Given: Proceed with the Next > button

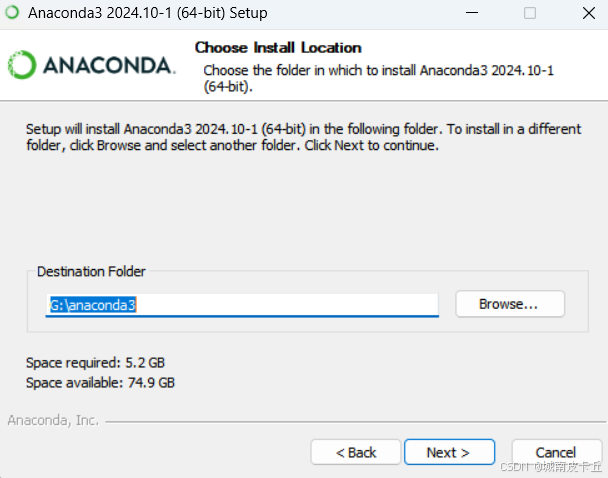Looking at the screenshot, I should click(x=449, y=452).
